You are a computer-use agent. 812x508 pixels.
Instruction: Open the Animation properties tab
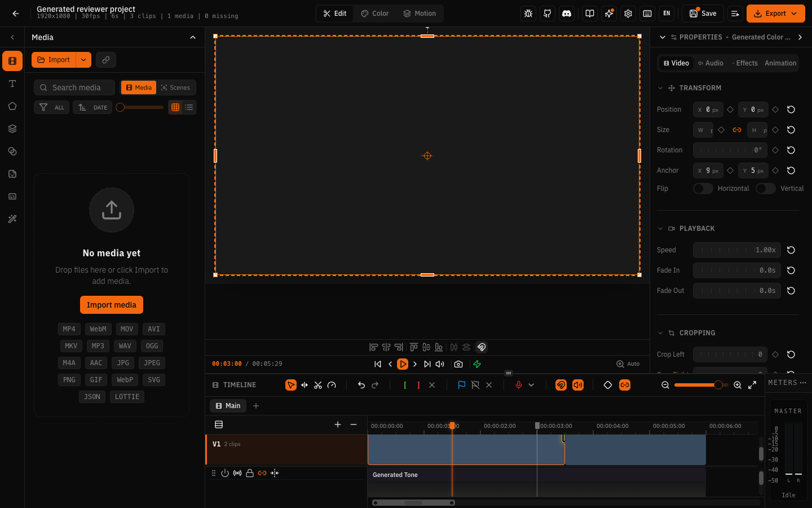click(780, 63)
